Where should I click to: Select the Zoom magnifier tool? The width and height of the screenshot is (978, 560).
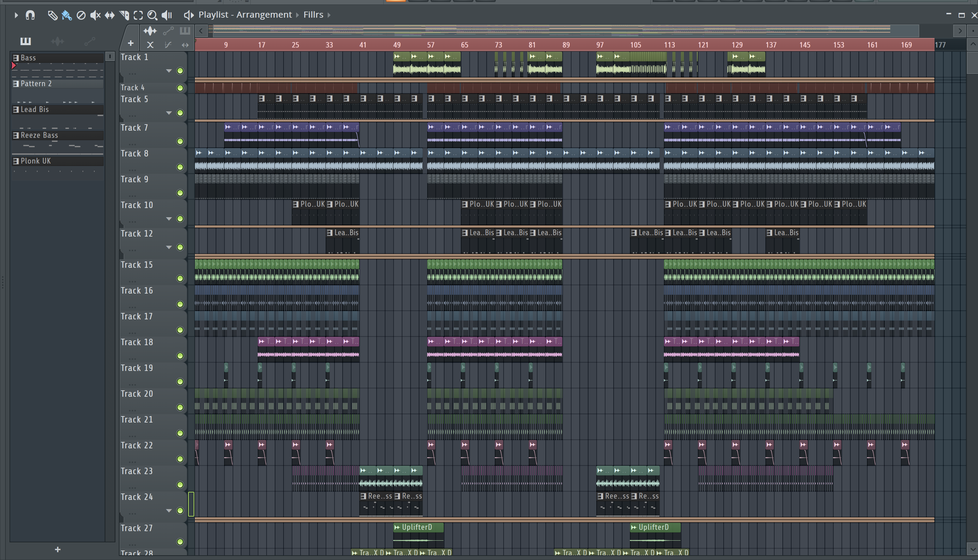coord(152,15)
